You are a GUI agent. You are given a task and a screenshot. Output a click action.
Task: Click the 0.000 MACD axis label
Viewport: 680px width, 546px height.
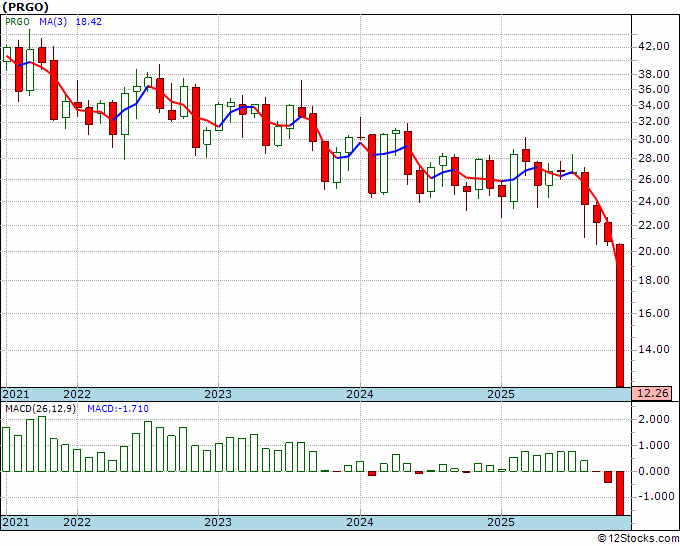[x=654, y=471]
